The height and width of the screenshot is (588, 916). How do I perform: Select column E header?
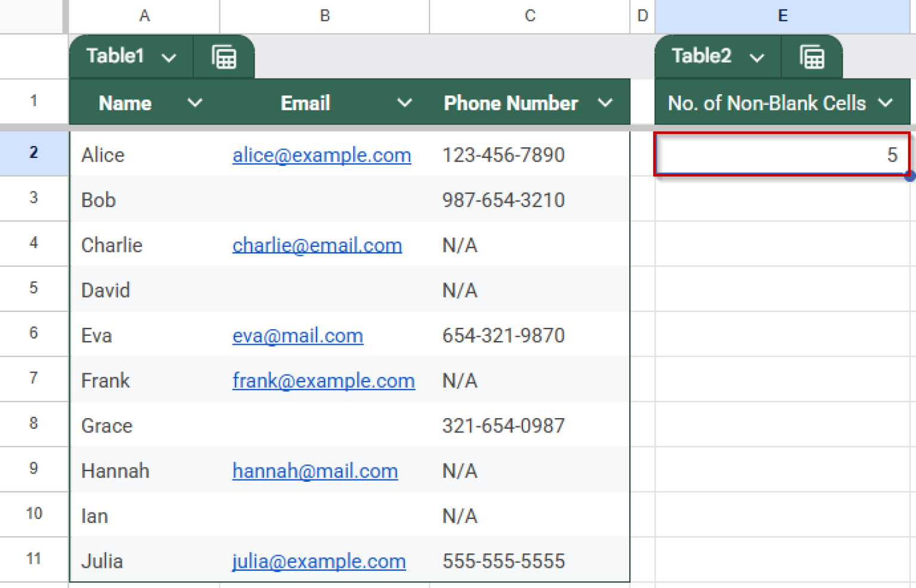pyautogui.click(x=783, y=16)
